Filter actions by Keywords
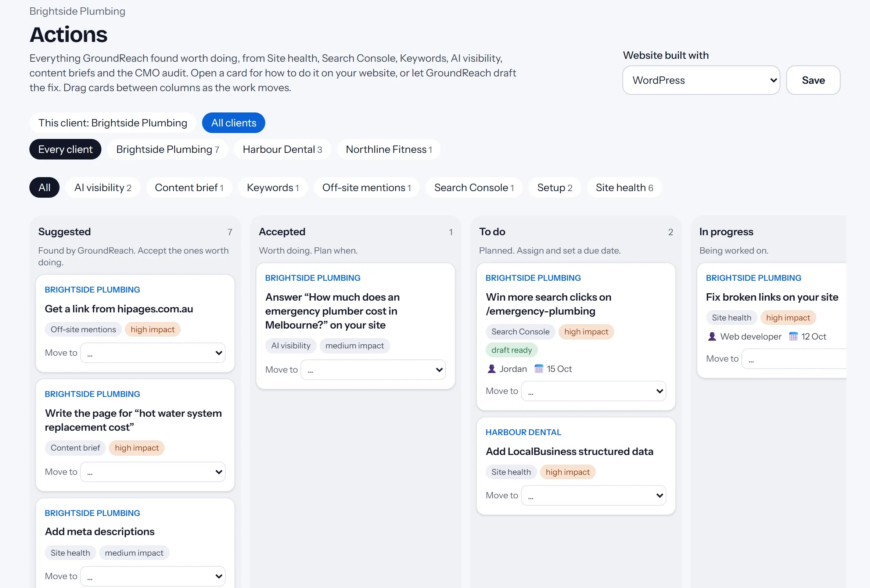Screen dimensions: 870x588 [x=273, y=188]
